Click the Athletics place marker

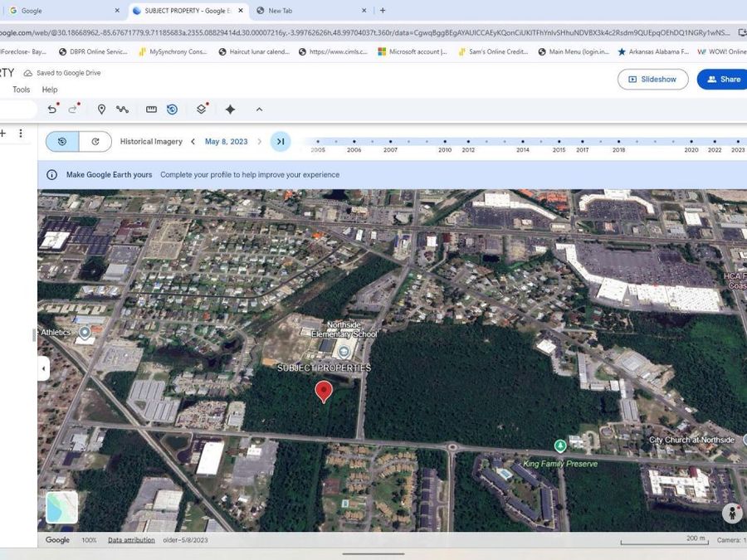point(85,333)
